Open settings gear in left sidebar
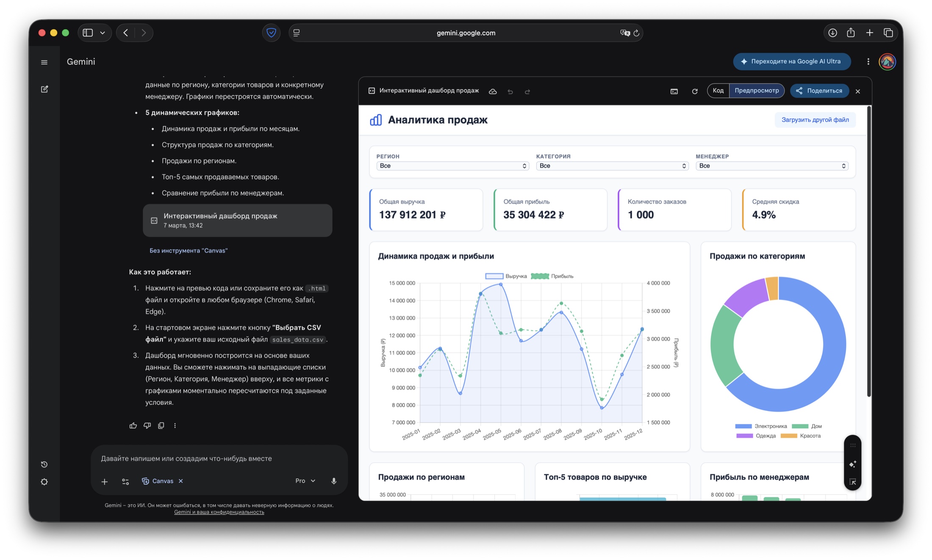 click(x=44, y=482)
